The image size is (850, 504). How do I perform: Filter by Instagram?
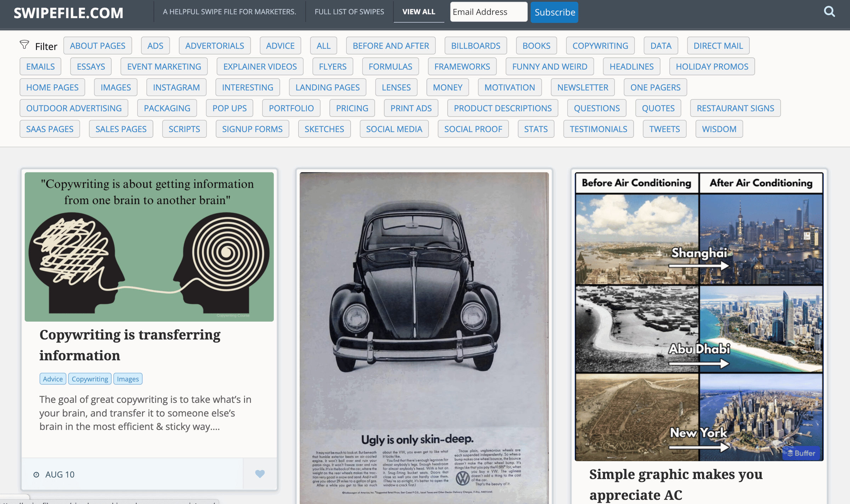point(176,87)
